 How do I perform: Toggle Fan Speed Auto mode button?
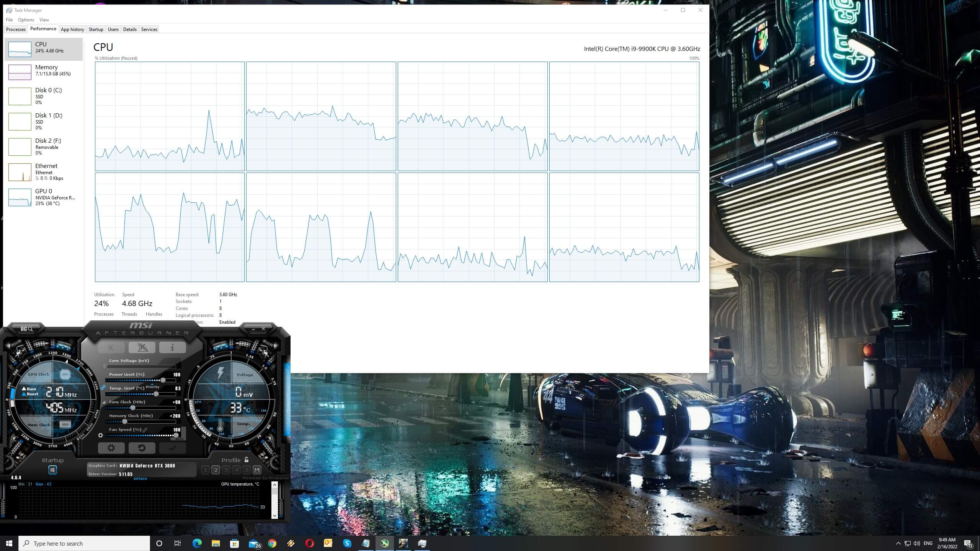tap(180, 439)
